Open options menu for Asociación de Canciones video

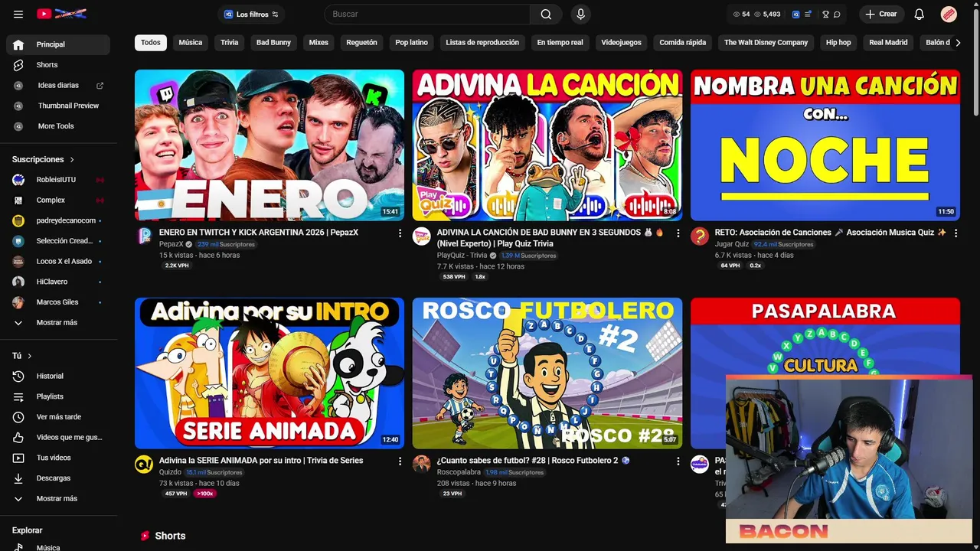click(955, 233)
